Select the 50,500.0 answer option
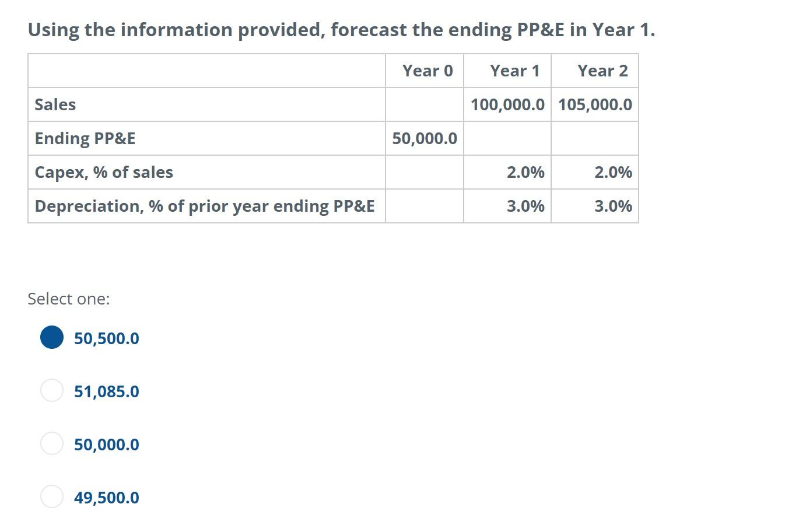The height and width of the screenshot is (532, 792). tap(52, 337)
